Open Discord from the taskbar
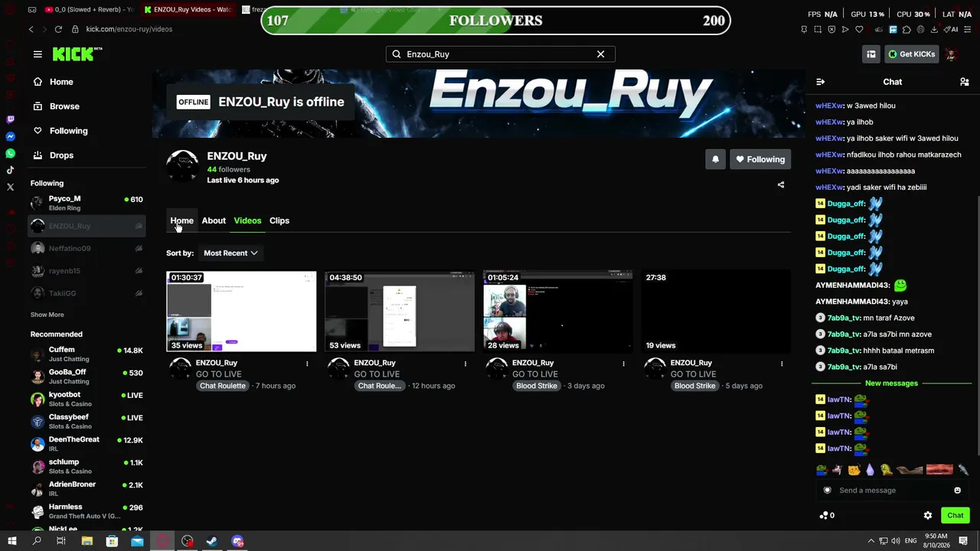Viewport: 980px width, 551px height. click(237, 541)
